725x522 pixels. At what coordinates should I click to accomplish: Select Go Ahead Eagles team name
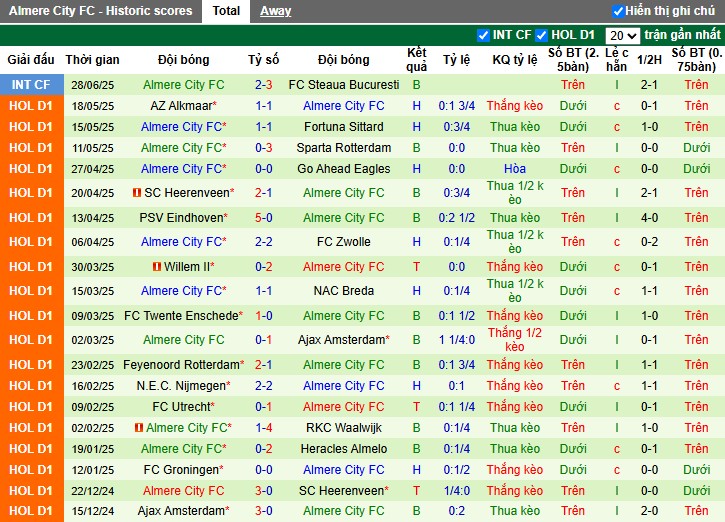click(x=344, y=169)
